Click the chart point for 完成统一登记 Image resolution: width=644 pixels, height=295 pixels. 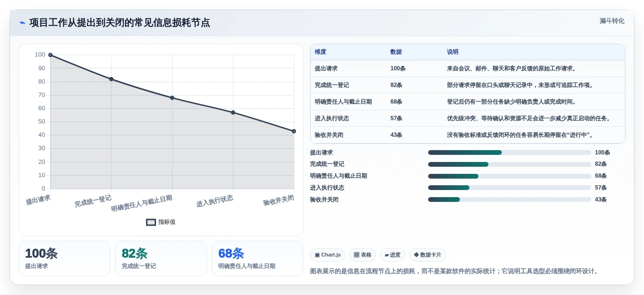coord(111,79)
